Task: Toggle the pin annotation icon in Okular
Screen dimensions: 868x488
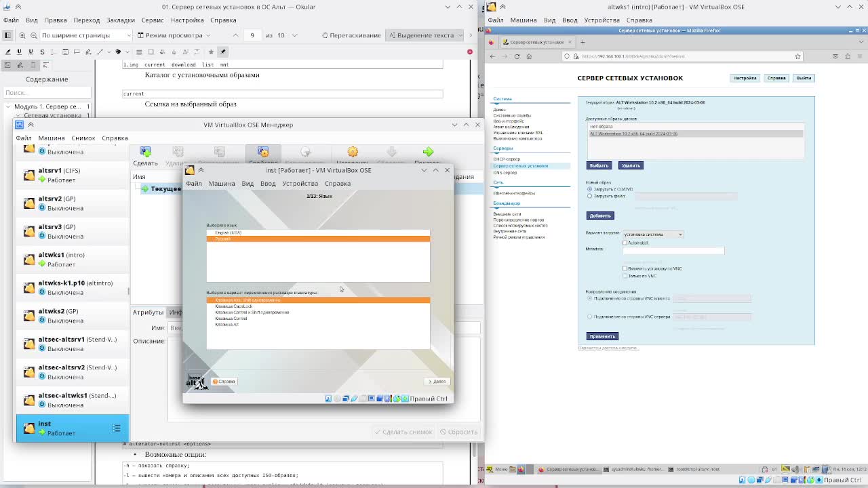Action: pos(223,52)
